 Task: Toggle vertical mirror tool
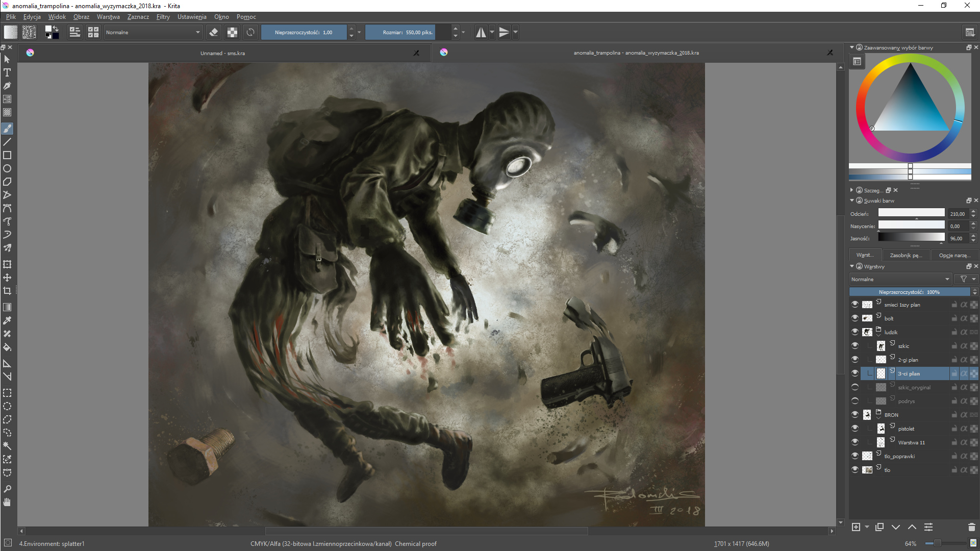tap(504, 32)
